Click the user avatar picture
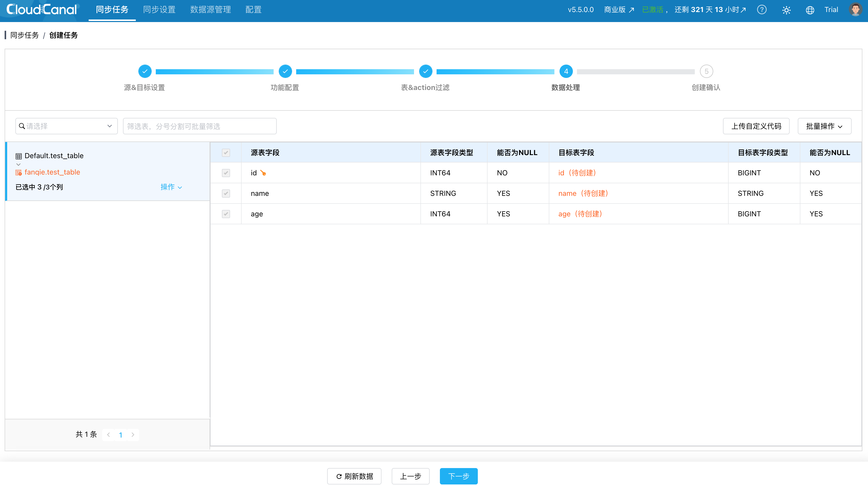868x486 pixels. [855, 10]
